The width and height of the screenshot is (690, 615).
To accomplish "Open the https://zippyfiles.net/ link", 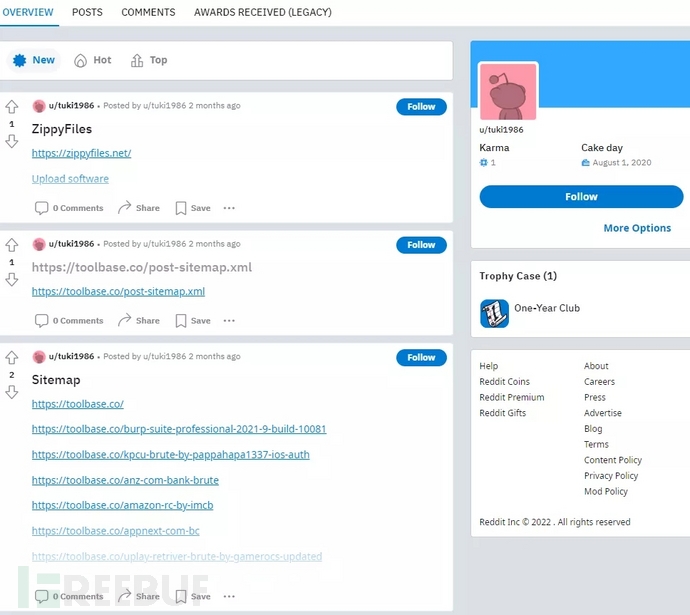I will click(x=81, y=153).
